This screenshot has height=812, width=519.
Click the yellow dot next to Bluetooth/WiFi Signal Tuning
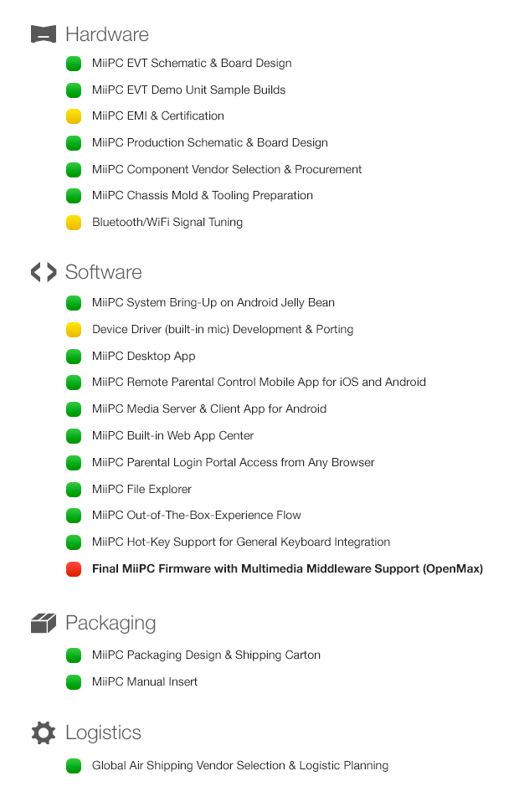74,223
